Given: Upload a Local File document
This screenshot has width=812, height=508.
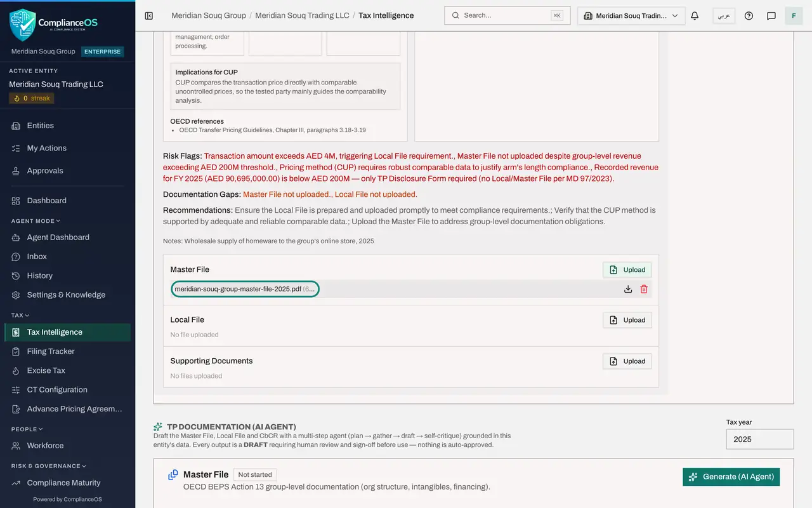Looking at the screenshot, I should coord(627,320).
